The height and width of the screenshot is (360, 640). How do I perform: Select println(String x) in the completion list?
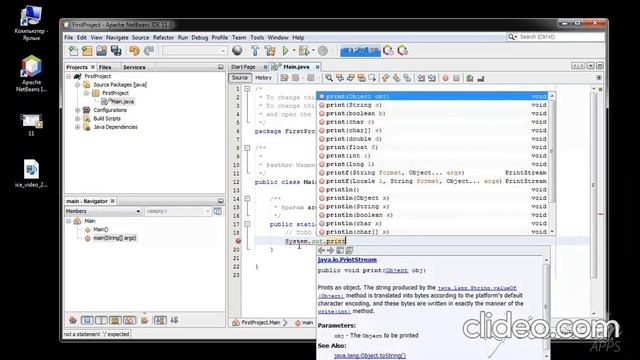click(432, 207)
